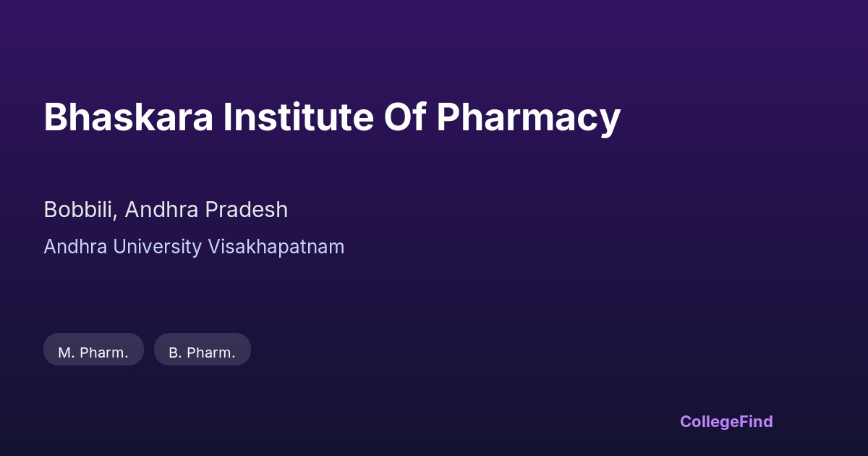Click the word "Pharmacy" in the heading
This screenshot has height=456, width=868.
pyautogui.click(x=528, y=117)
